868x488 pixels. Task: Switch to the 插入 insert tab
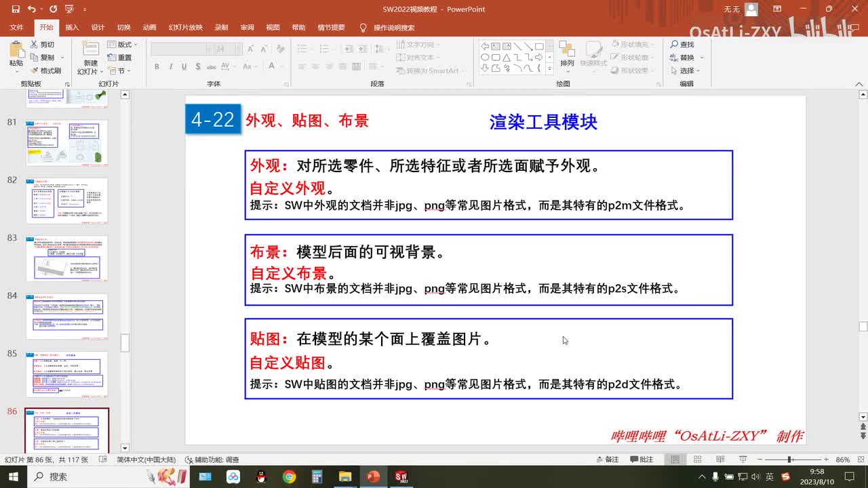[72, 28]
